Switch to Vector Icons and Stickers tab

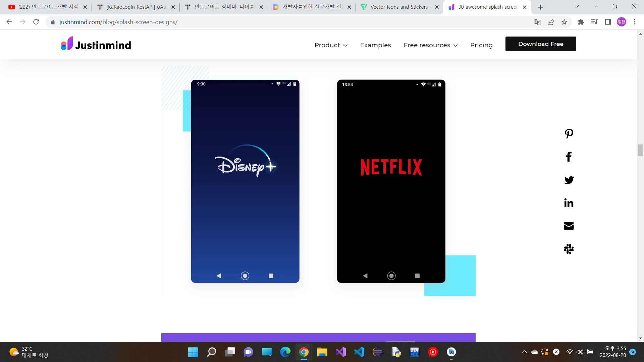tap(398, 7)
